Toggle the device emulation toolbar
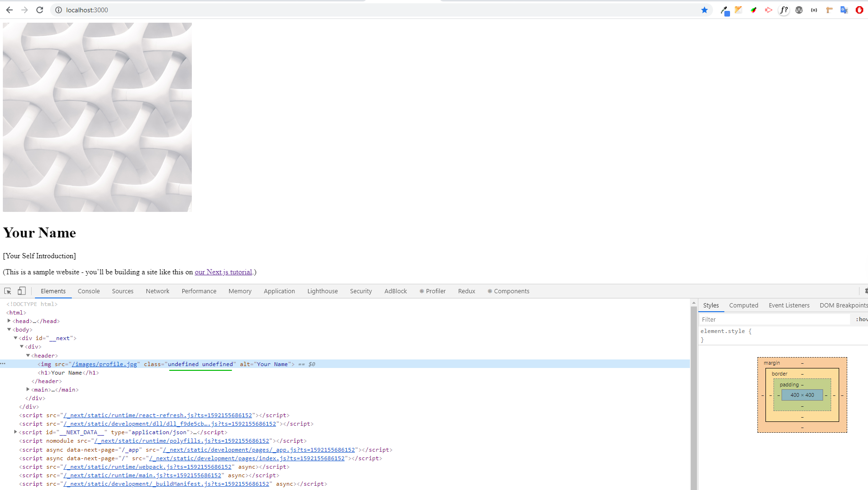 (21, 290)
